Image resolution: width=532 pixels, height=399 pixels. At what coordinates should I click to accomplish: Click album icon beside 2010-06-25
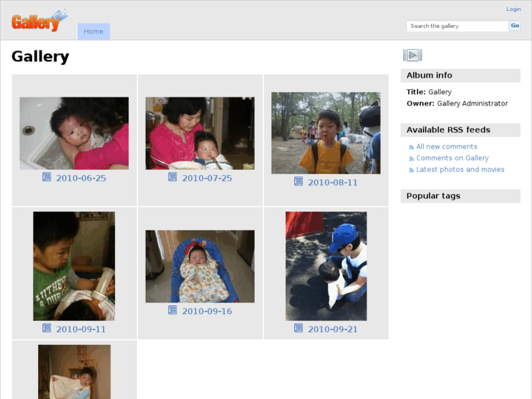click(47, 176)
